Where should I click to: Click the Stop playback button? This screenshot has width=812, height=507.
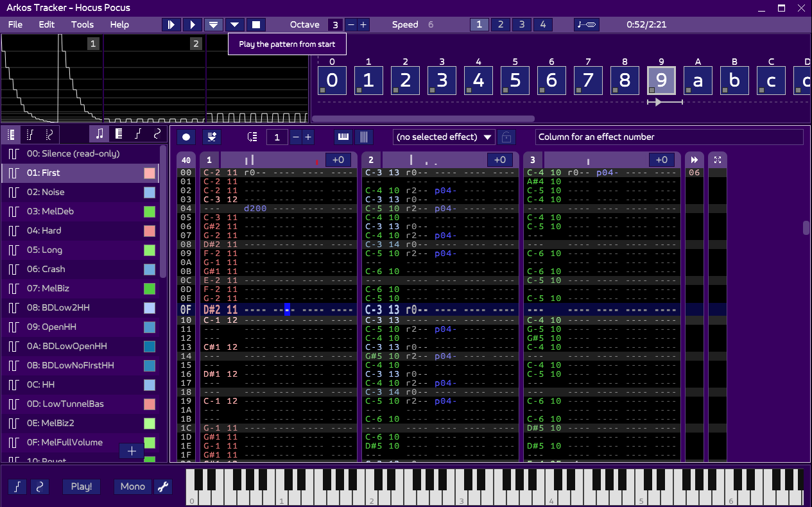pyautogui.click(x=255, y=25)
